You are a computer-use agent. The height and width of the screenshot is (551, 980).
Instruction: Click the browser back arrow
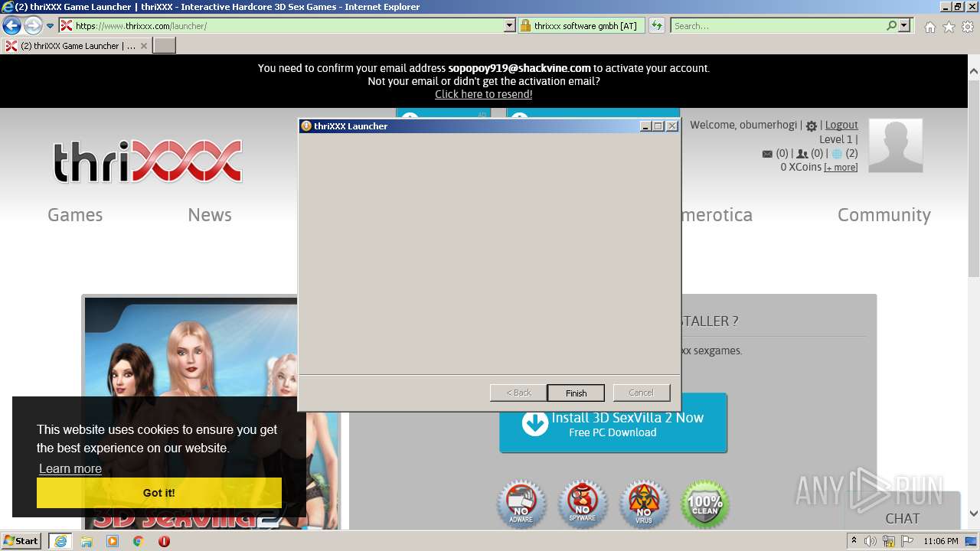(11, 25)
